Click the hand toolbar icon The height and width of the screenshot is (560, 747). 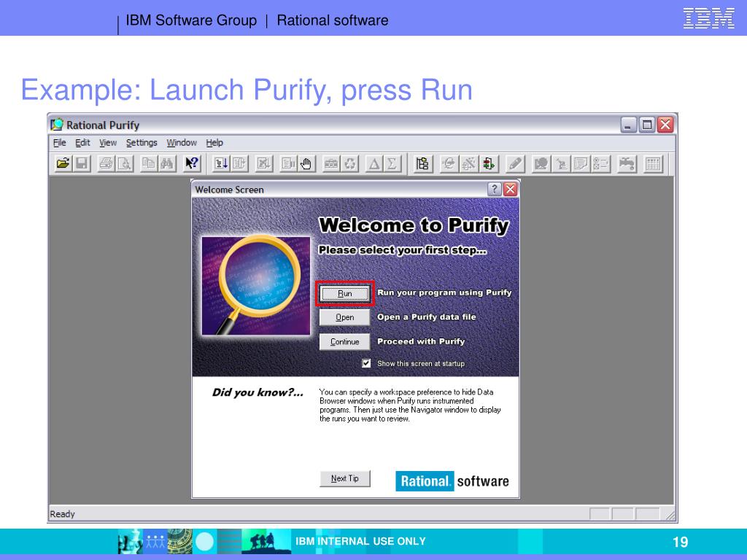pyautogui.click(x=306, y=164)
